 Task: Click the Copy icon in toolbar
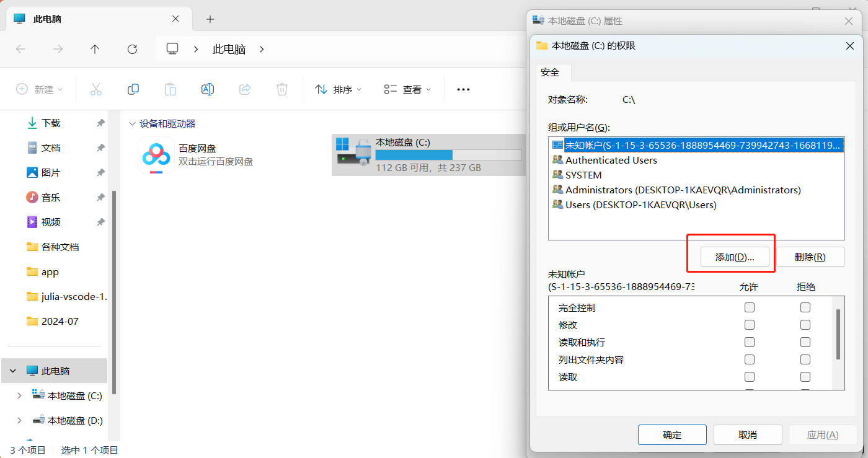click(133, 89)
